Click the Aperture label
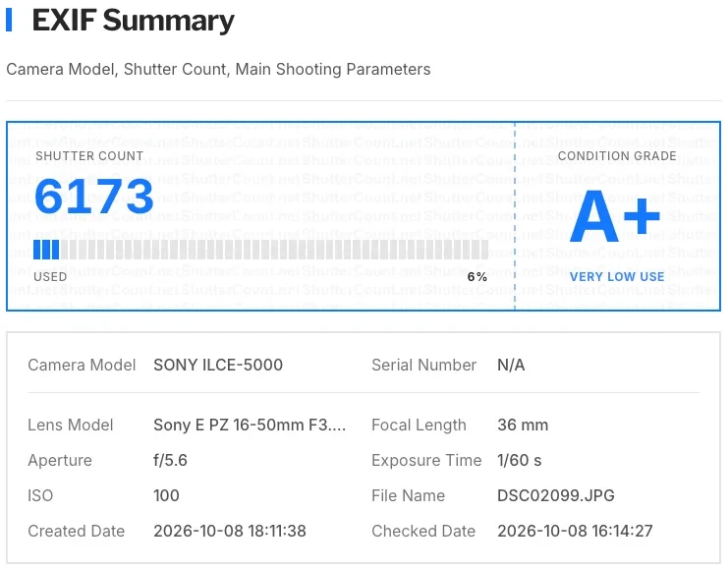 tap(60, 460)
